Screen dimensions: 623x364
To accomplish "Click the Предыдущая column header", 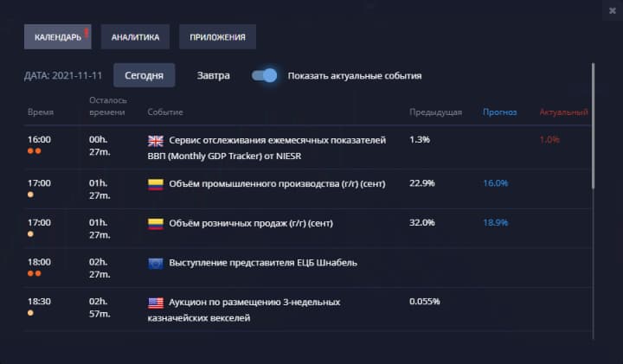I will click(x=435, y=112).
